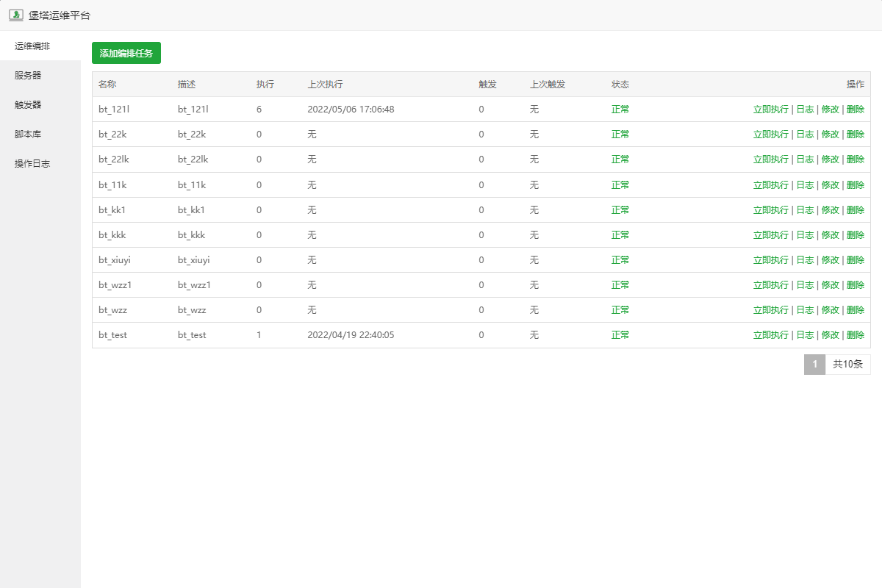Click 删除 in the bt_wzz1 row

(x=855, y=284)
